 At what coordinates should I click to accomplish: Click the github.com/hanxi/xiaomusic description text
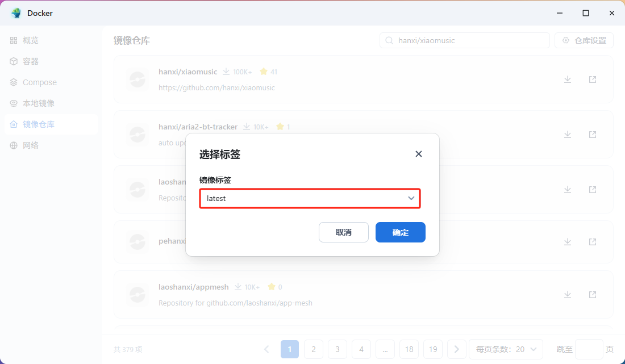point(216,87)
